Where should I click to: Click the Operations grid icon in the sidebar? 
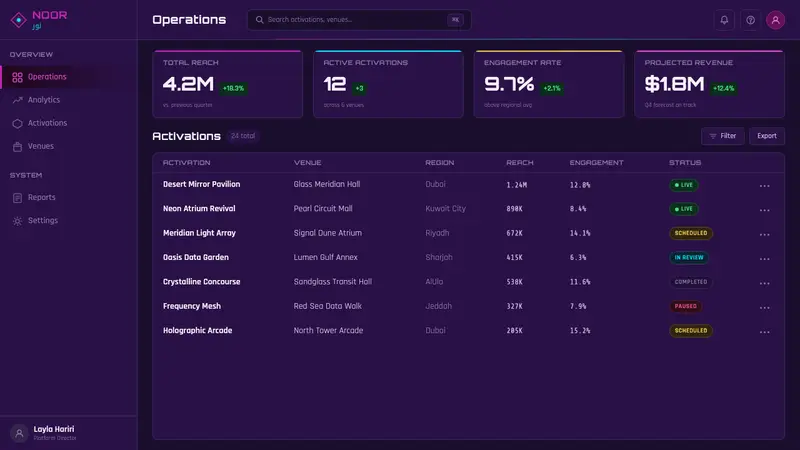[17, 77]
